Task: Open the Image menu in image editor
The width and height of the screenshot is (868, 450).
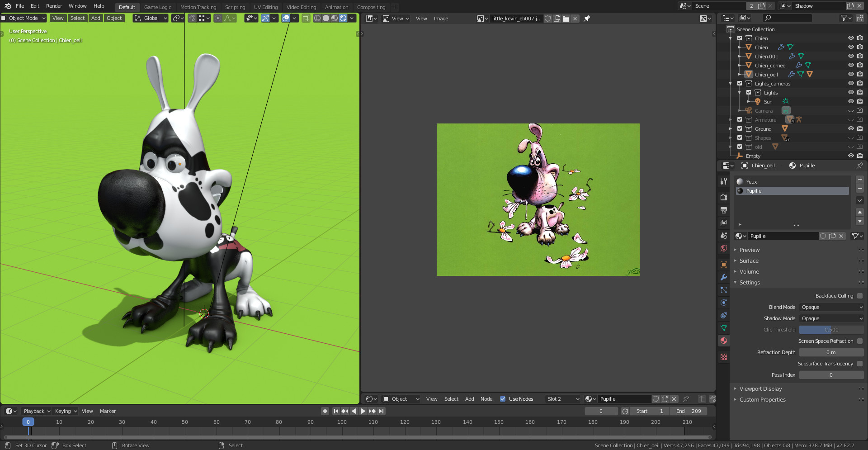Action: pyautogui.click(x=441, y=19)
